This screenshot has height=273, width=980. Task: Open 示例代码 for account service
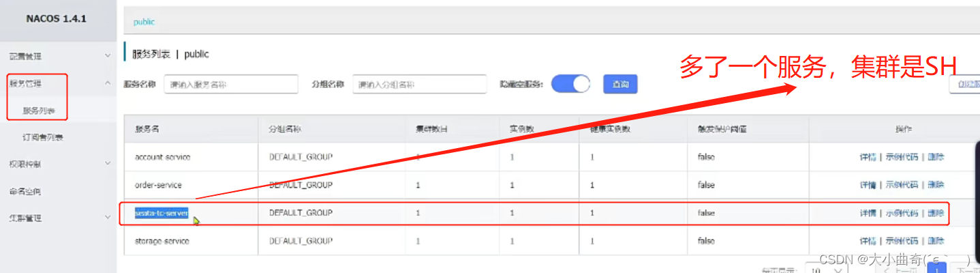click(x=901, y=157)
